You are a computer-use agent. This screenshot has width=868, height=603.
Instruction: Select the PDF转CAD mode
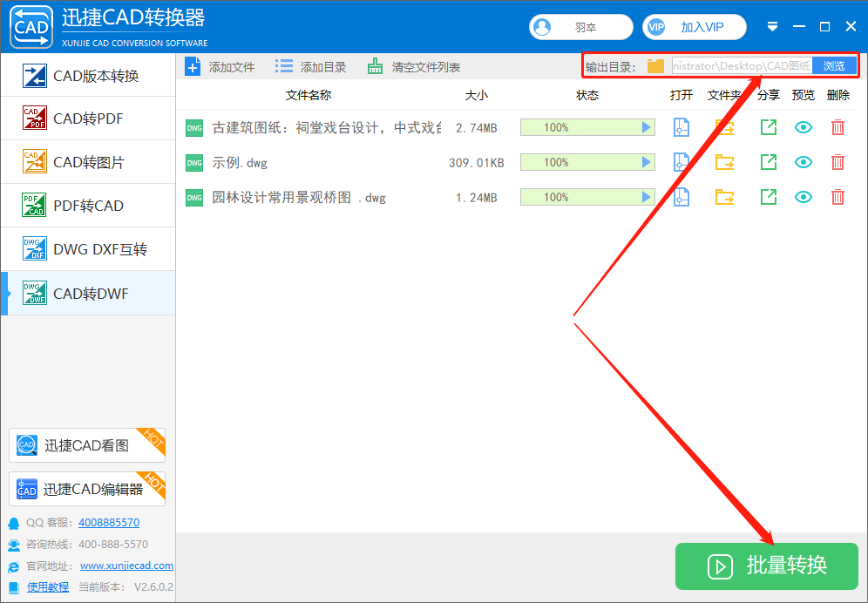coord(89,206)
